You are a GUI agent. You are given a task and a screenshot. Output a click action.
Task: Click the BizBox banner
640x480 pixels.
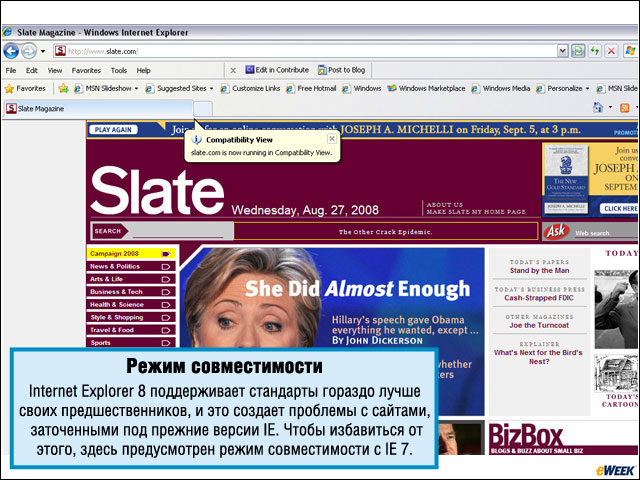[563, 438]
